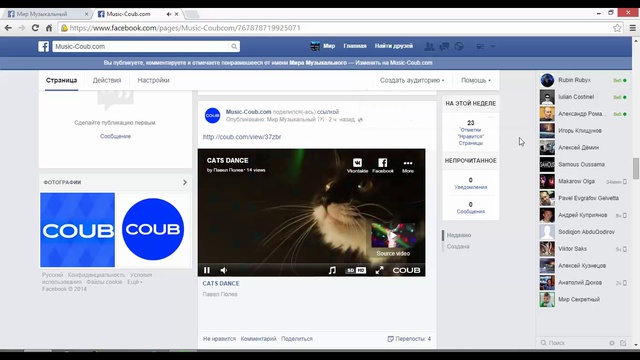Click the Facebook logo icon in header
The height and width of the screenshot is (360, 640).
pyautogui.click(x=44, y=47)
